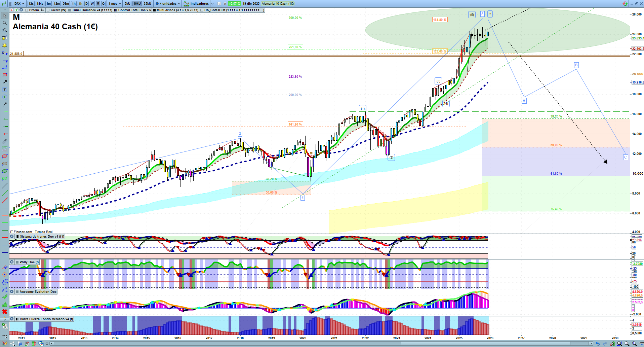Click the yellow alert bell tool
Viewport: 644px width, 347px height.
(5, 45)
